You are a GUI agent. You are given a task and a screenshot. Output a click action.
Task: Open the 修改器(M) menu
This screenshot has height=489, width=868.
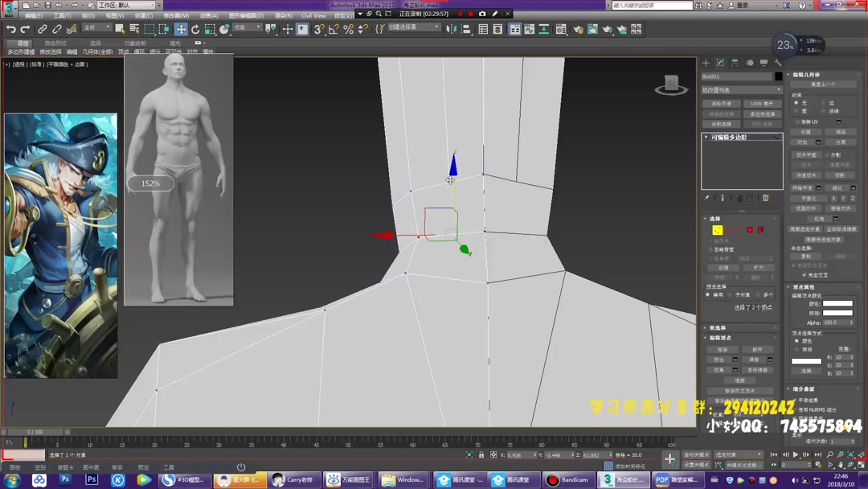(x=178, y=16)
